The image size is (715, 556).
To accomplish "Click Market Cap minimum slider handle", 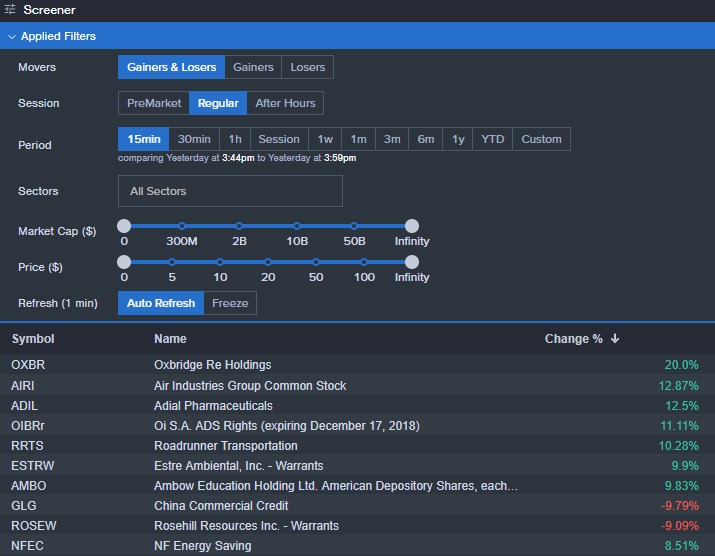I will [124, 226].
